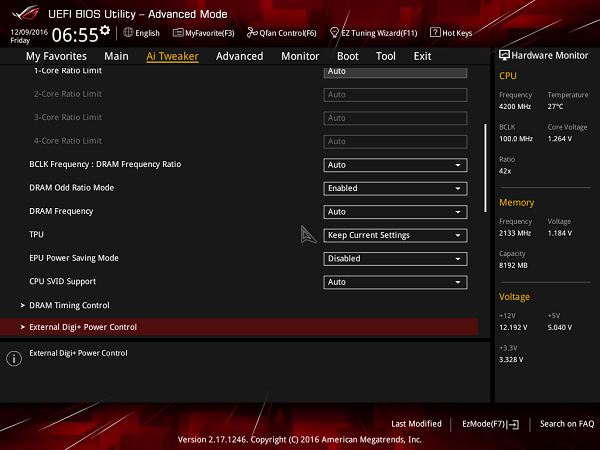Select the Ai Tweaker tab
Image resolution: width=600 pixels, height=450 pixels.
[x=172, y=56]
